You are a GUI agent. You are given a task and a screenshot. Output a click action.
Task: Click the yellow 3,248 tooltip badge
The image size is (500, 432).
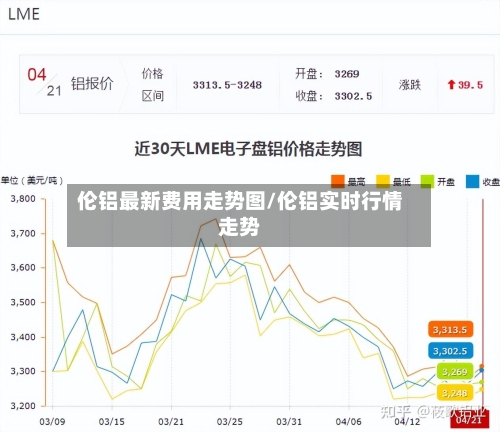(x=454, y=393)
